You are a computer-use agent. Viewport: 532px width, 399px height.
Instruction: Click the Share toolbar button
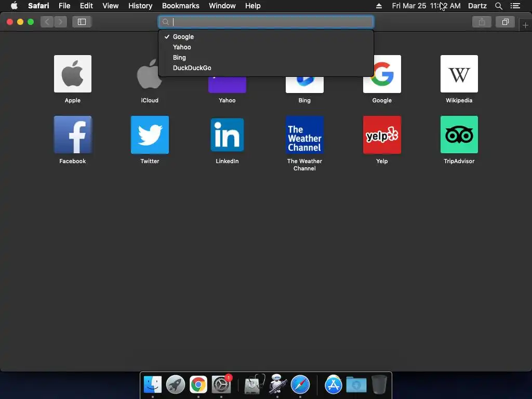482,22
